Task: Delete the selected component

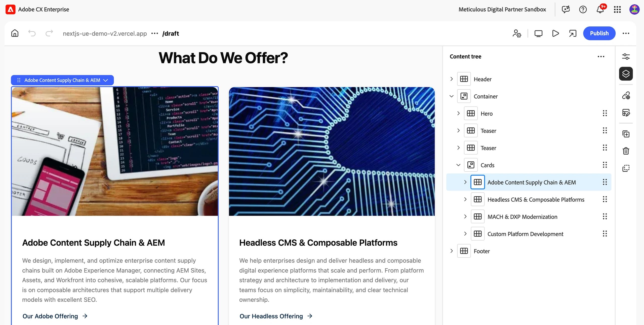Action: [x=626, y=151]
